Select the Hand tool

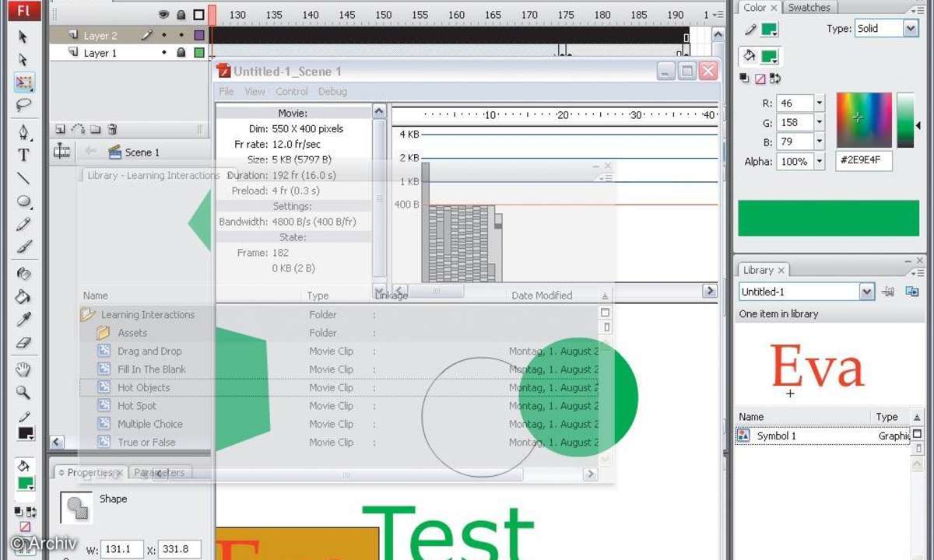coord(23,369)
